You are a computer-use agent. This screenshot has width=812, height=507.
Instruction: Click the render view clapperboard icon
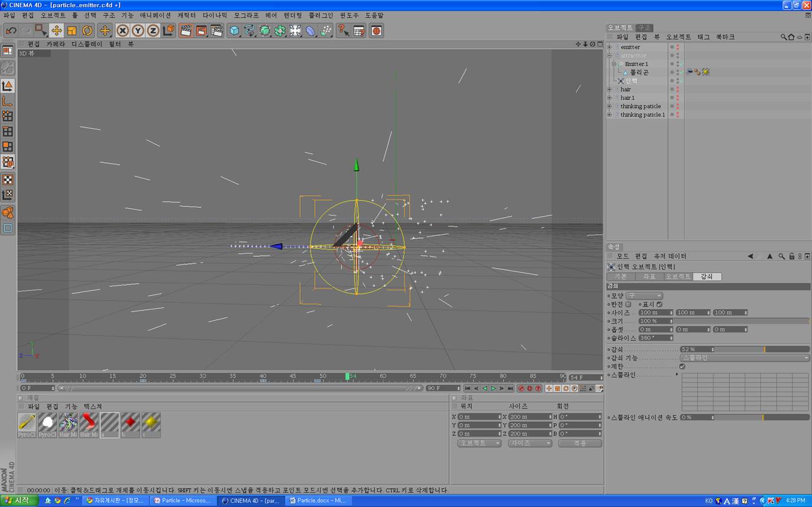click(x=186, y=30)
